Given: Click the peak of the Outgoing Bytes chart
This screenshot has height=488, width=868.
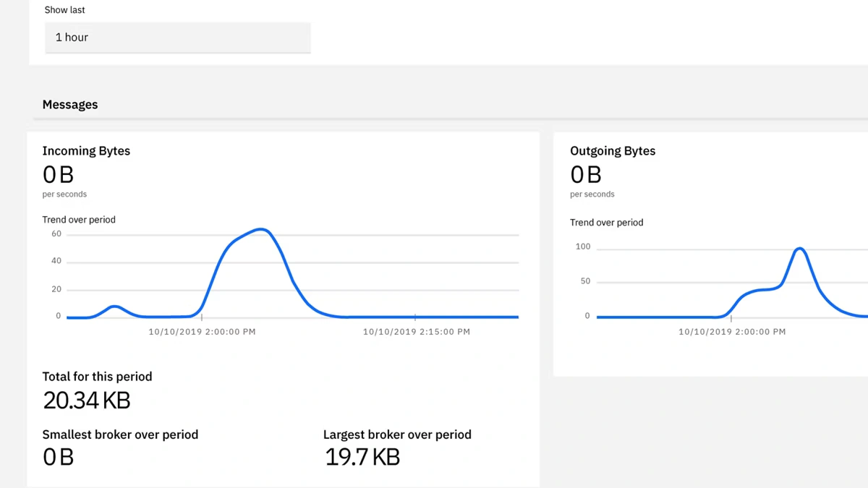Looking at the screenshot, I should point(799,249).
